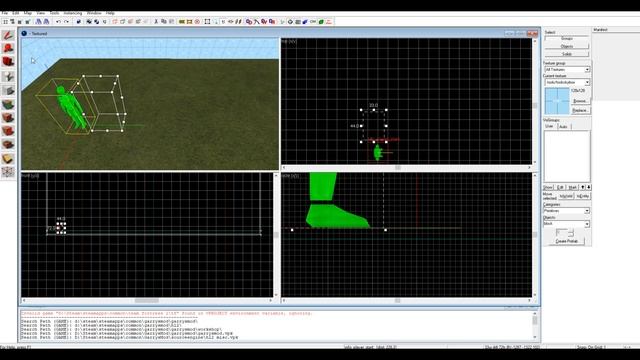Image resolution: width=640 pixels, height=360 pixels.
Task: Open the Current texture dropdown
Action: click(x=567, y=82)
